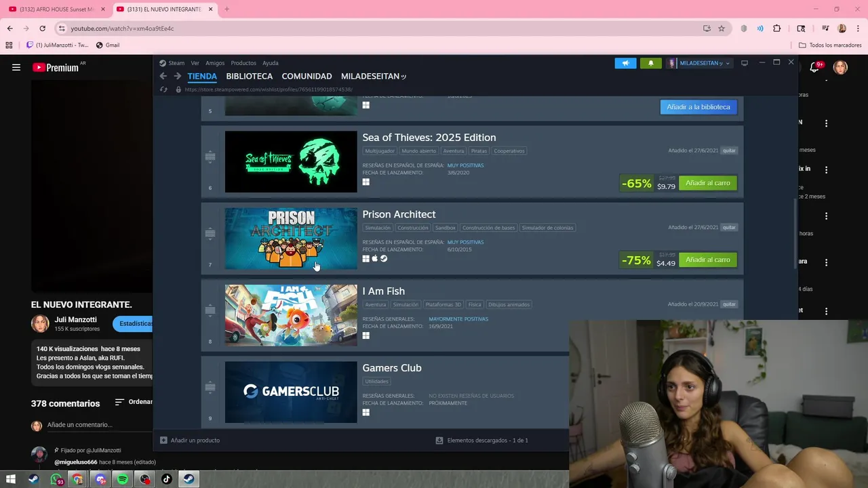This screenshot has width=868, height=488.
Task: Click the Steam announcements megaphone button
Action: 625,63
